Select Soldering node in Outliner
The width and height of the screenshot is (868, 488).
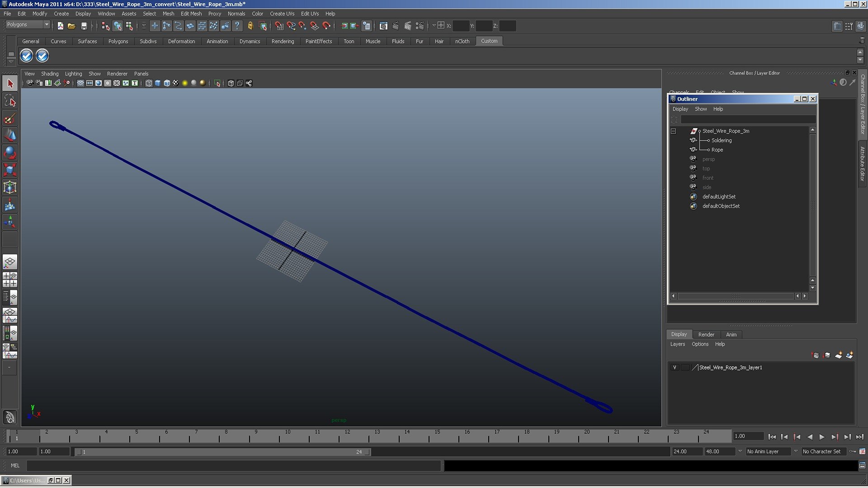(721, 141)
